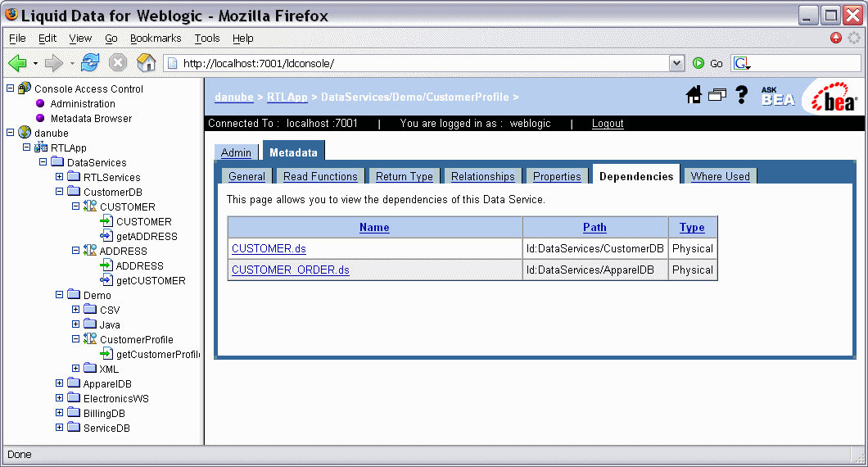
Task: Expand the RTLServices folder
Action: [59, 177]
